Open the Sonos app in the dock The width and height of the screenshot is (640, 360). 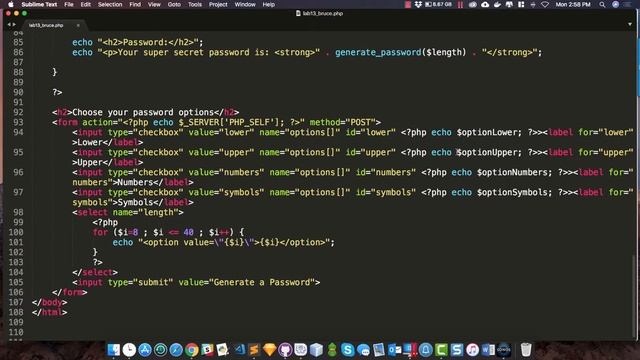[x=503, y=350]
